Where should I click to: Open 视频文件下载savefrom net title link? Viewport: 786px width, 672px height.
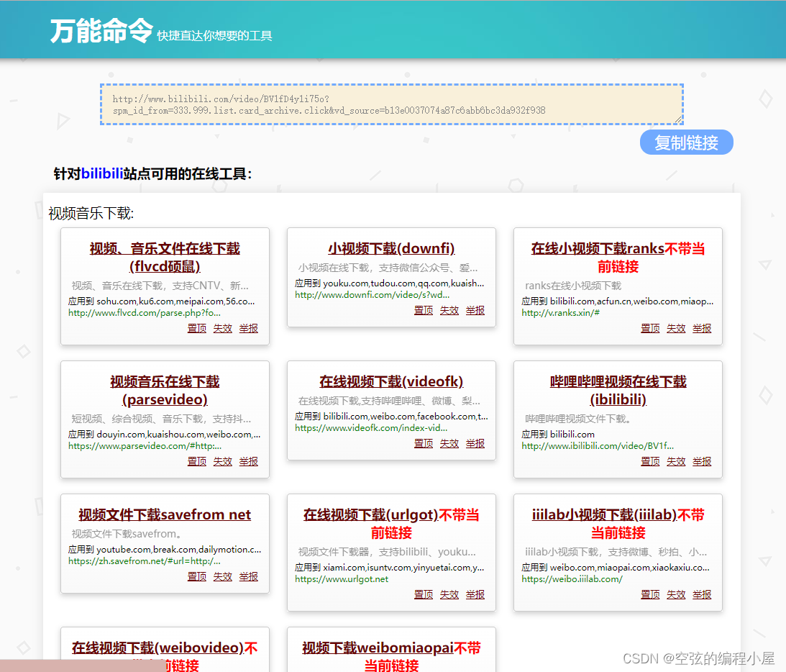point(165,514)
